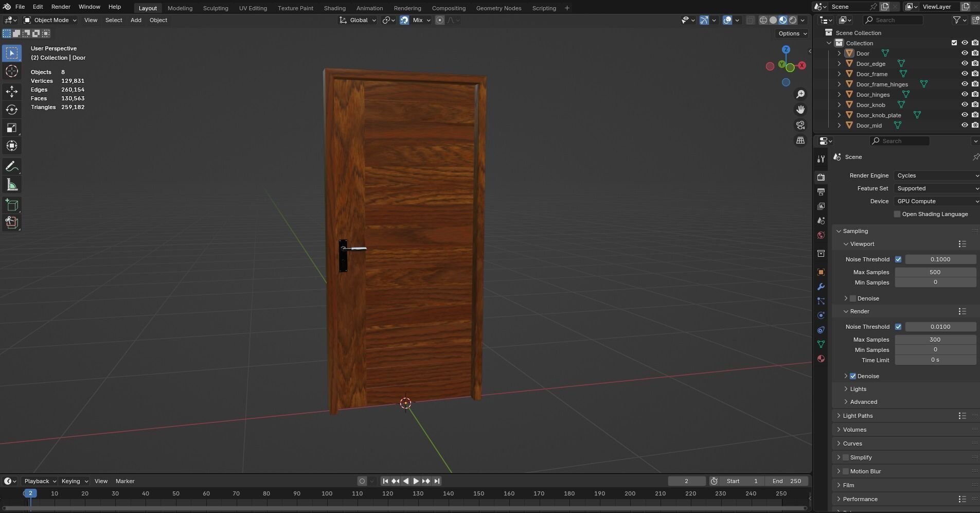Open the Feature Set dropdown
The height and width of the screenshot is (513, 980).
937,188
